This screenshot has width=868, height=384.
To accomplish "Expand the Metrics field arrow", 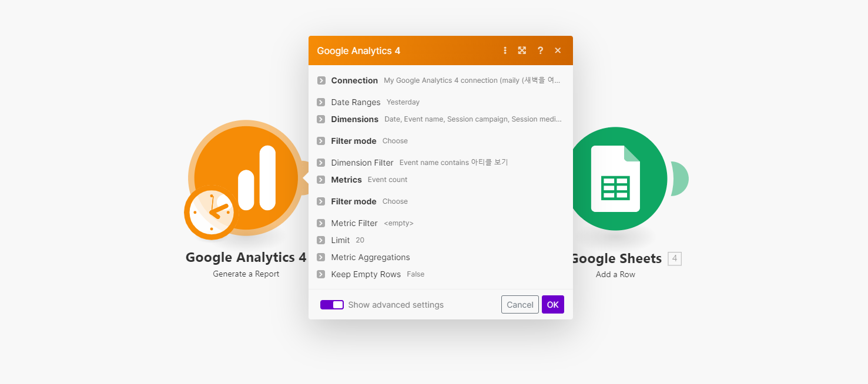I will pyautogui.click(x=321, y=180).
